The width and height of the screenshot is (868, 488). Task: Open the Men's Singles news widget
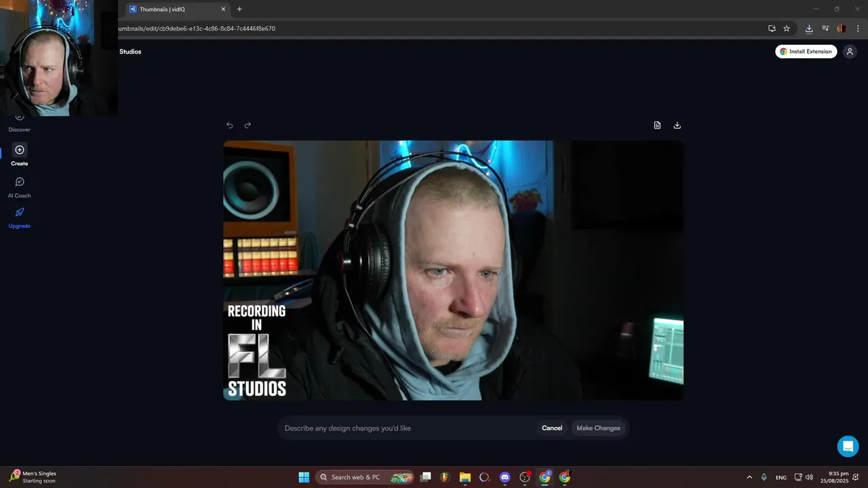(33, 477)
